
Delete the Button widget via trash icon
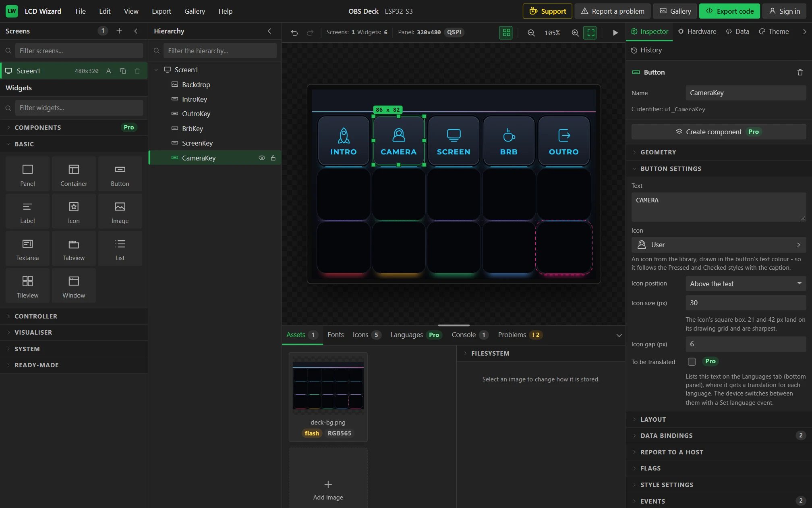[800, 72]
